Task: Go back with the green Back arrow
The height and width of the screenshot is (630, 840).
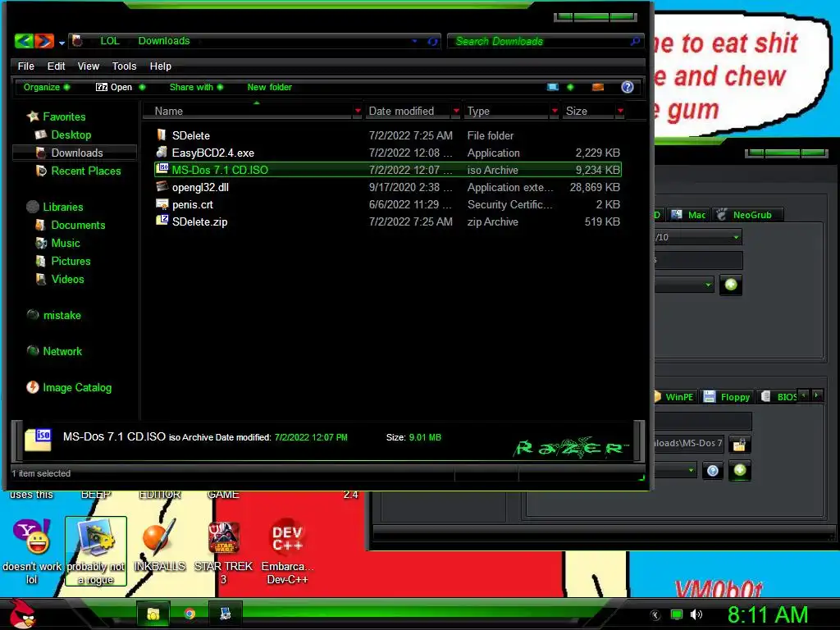Action: pos(24,41)
